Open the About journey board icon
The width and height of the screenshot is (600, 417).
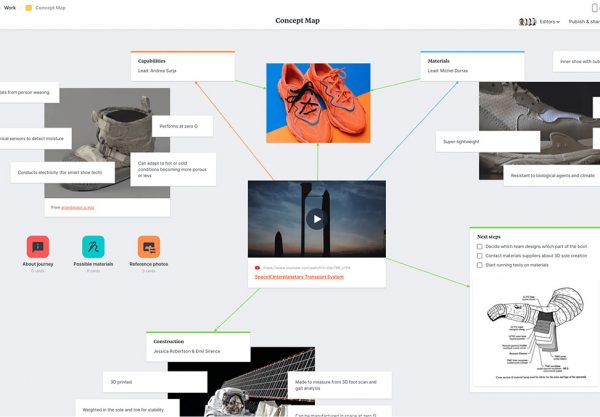38,247
